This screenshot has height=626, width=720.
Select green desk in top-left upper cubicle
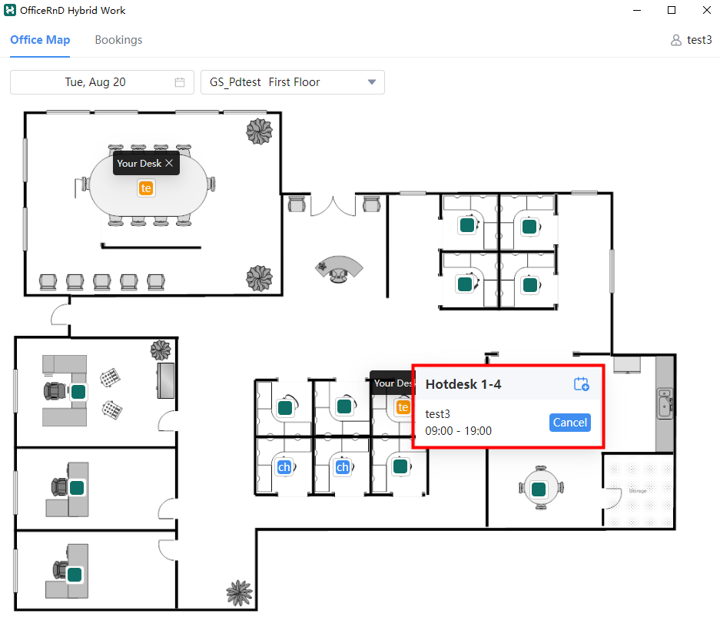pyautogui.click(x=467, y=225)
